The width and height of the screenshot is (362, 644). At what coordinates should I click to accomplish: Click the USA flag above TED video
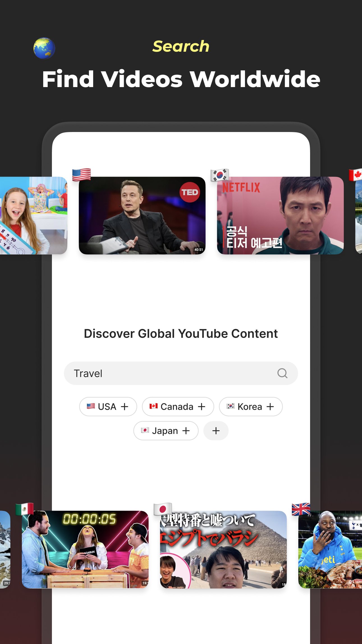click(x=81, y=175)
